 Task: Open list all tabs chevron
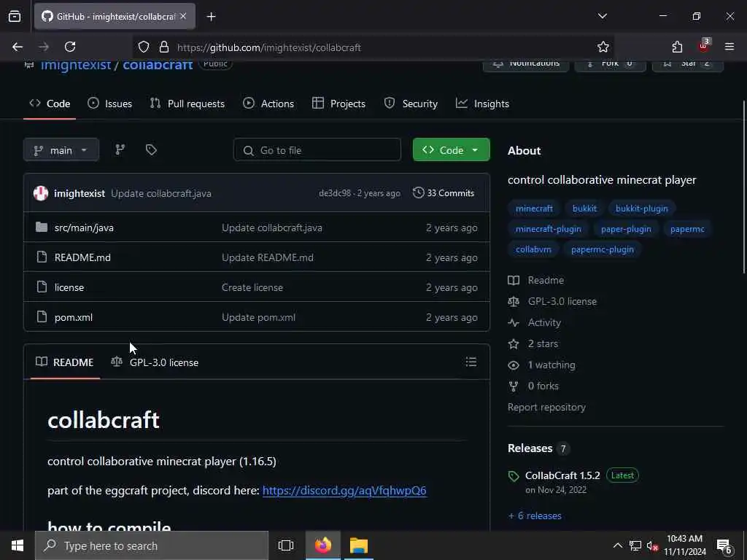click(x=602, y=16)
